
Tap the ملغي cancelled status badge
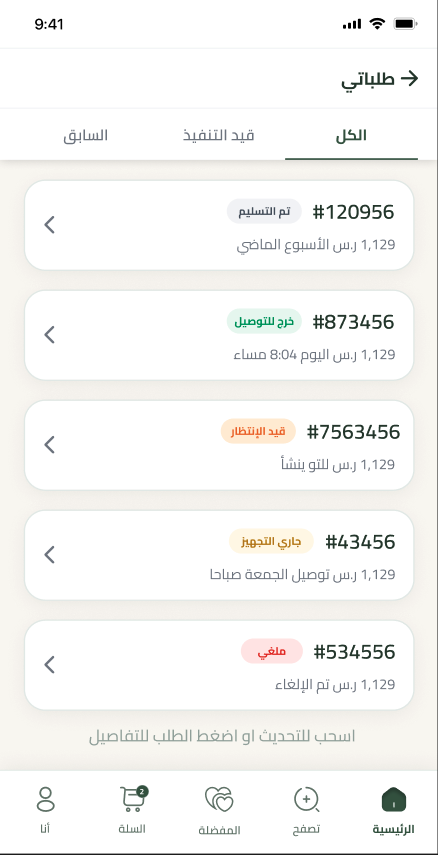(272, 651)
